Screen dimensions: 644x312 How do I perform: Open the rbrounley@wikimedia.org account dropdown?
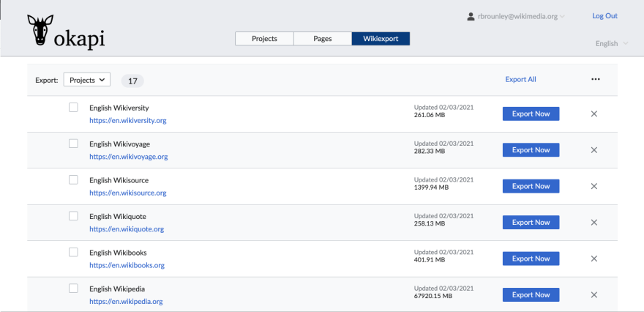(516, 16)
